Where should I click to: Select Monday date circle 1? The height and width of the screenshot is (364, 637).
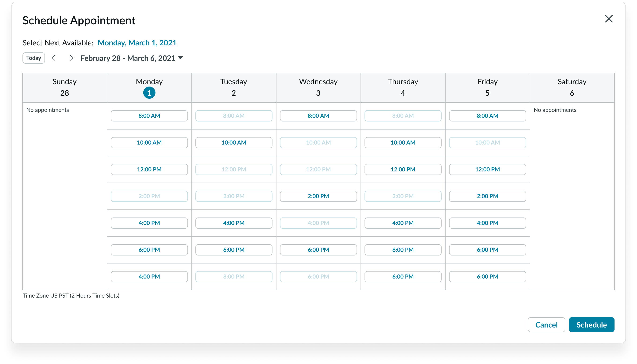pyautogui.click(x=149, y=93)
